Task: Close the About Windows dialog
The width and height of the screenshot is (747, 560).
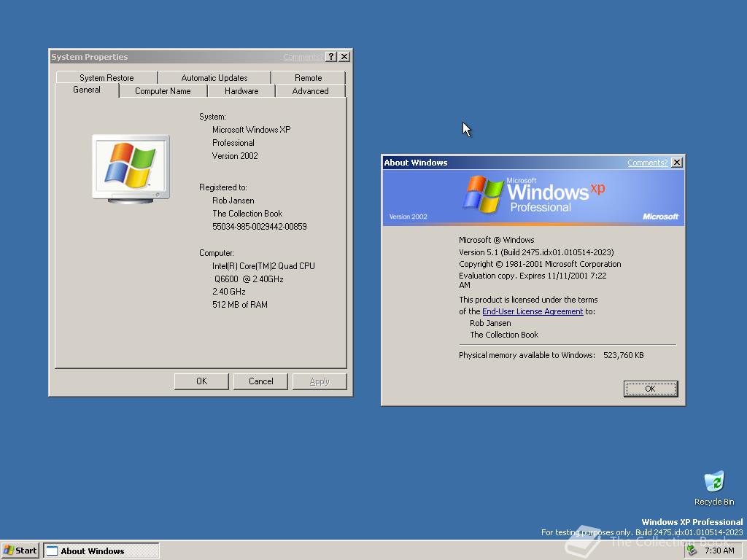Action: click(x=676, y=163)
